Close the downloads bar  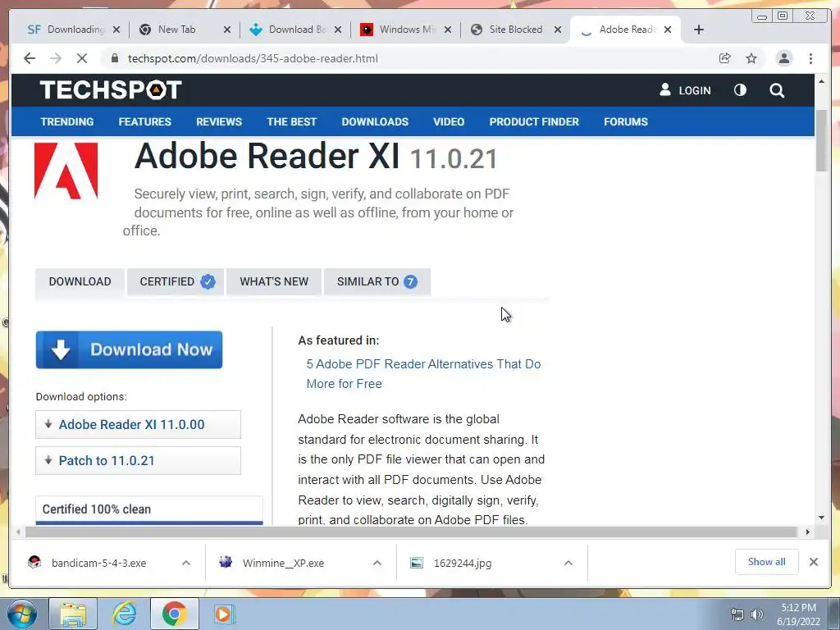coord(813,562)
